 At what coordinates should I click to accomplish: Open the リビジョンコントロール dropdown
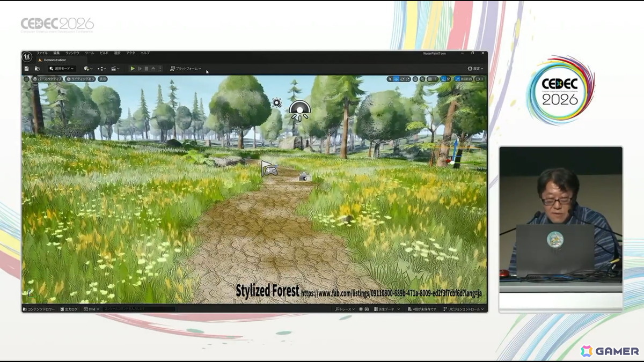coord(464,309)
